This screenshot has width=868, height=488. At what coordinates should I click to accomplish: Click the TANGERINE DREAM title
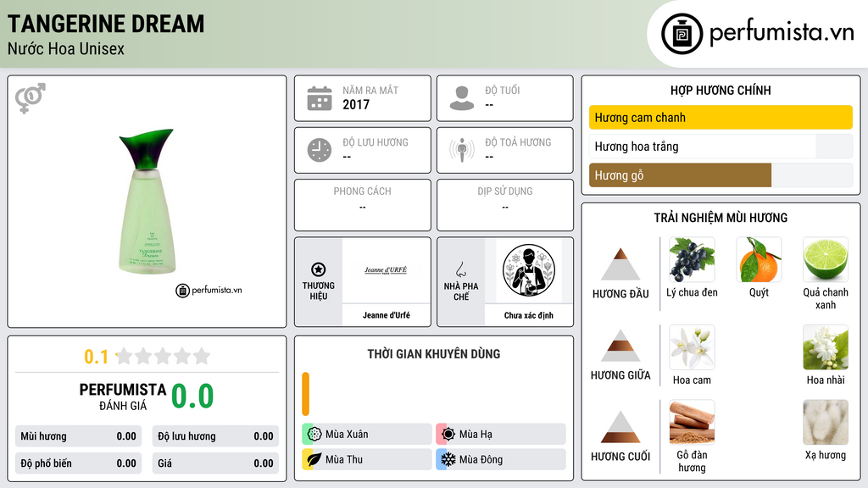point(106,25)
